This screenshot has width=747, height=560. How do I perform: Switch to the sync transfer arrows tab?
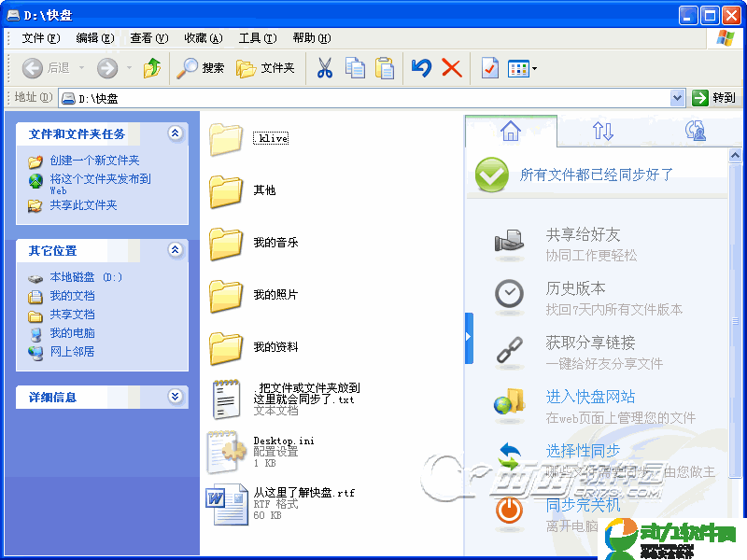tap(603, 132)
